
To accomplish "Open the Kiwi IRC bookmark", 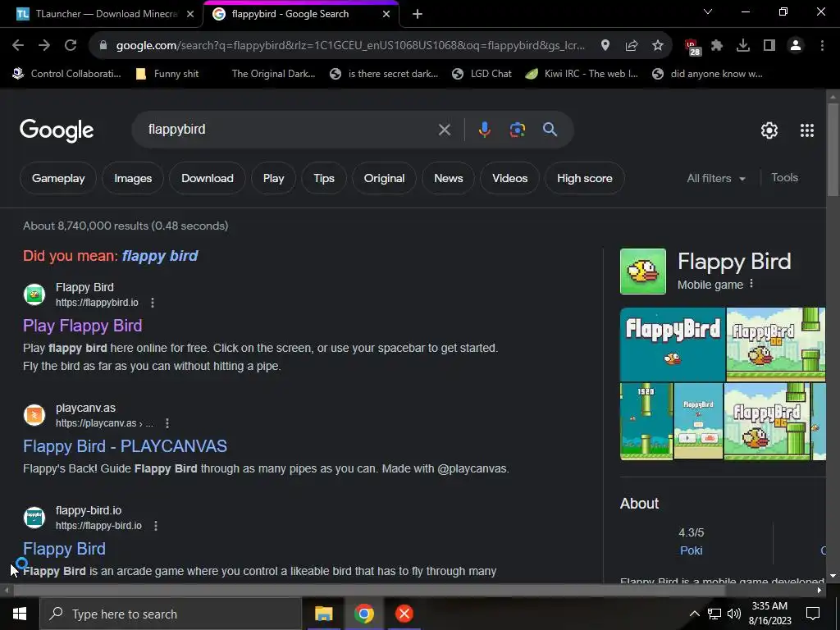I will (582, 74).
